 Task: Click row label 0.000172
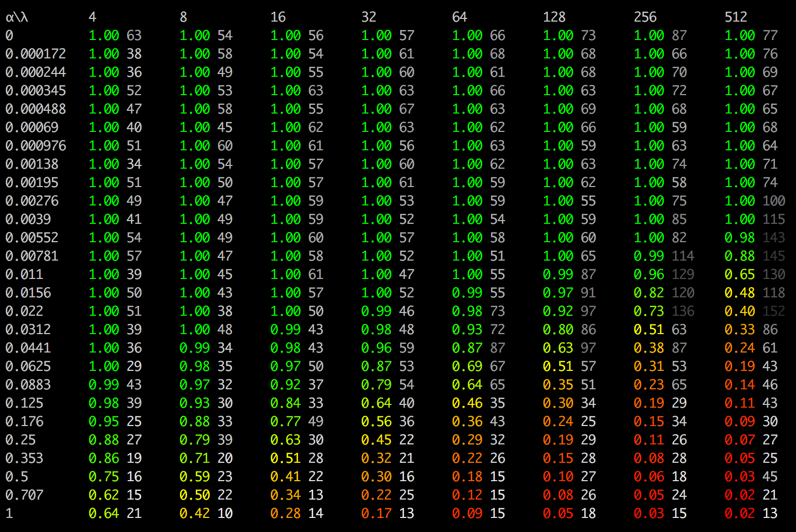(36, 54)
